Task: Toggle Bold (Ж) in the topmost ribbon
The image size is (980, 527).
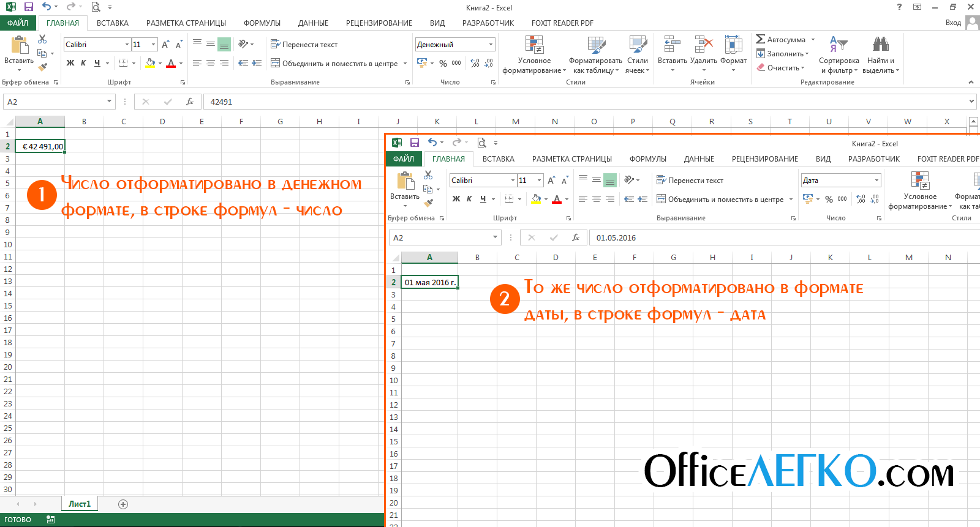Action: pyautogui.click(x=70, y=63)
